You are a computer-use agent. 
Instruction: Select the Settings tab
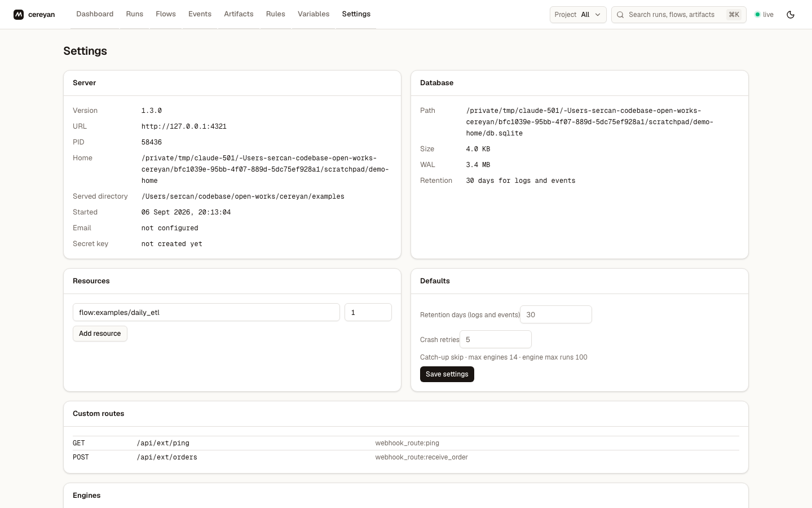(x=356, y=14)
